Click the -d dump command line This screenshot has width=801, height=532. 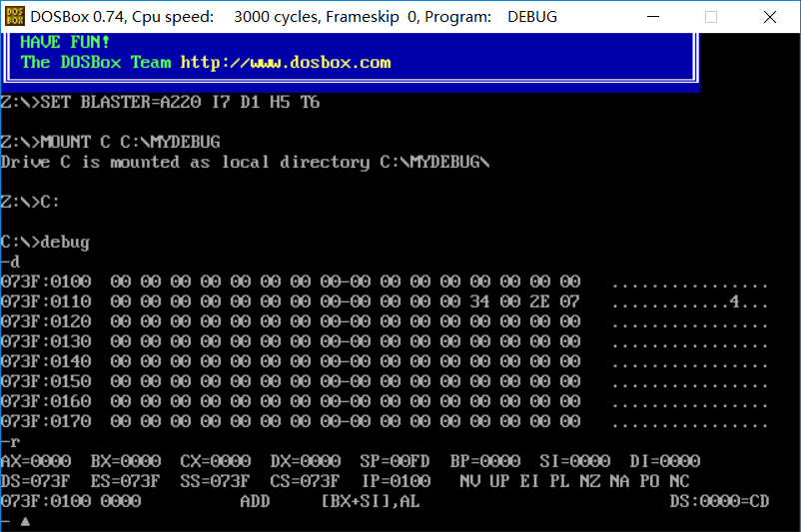click(x=10, y=262)
